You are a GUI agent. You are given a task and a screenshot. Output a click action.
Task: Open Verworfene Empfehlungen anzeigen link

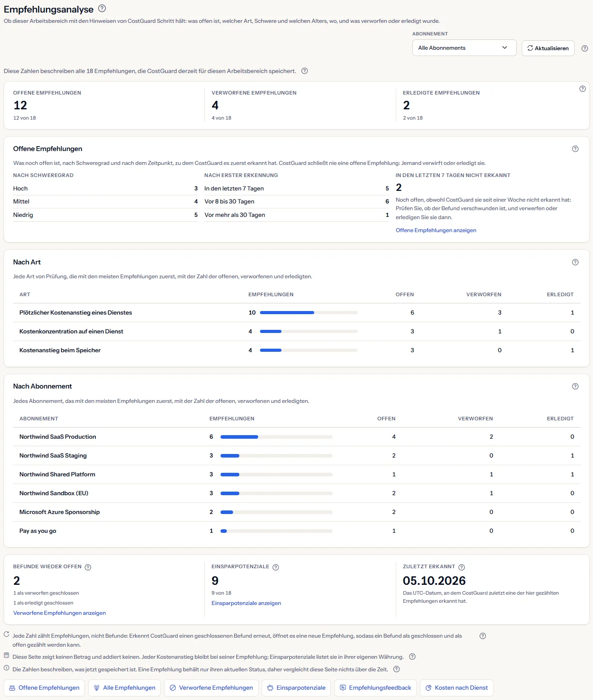60,613
